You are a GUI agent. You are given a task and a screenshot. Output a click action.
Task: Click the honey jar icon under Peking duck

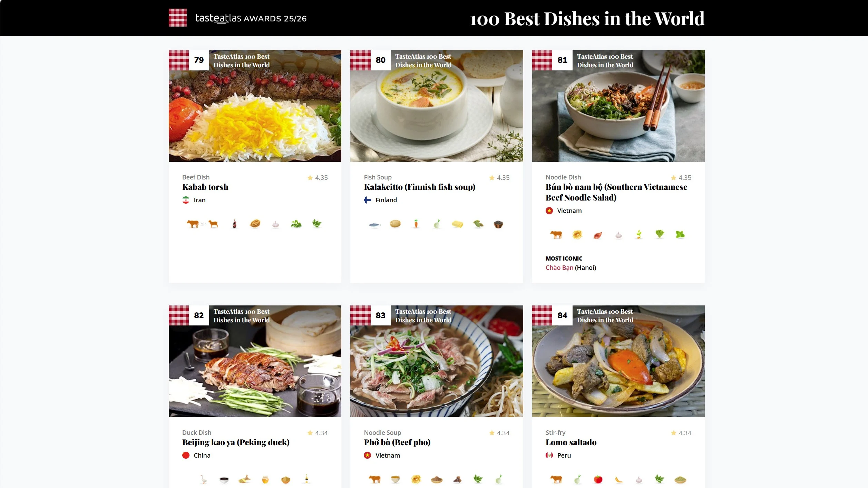265,479
